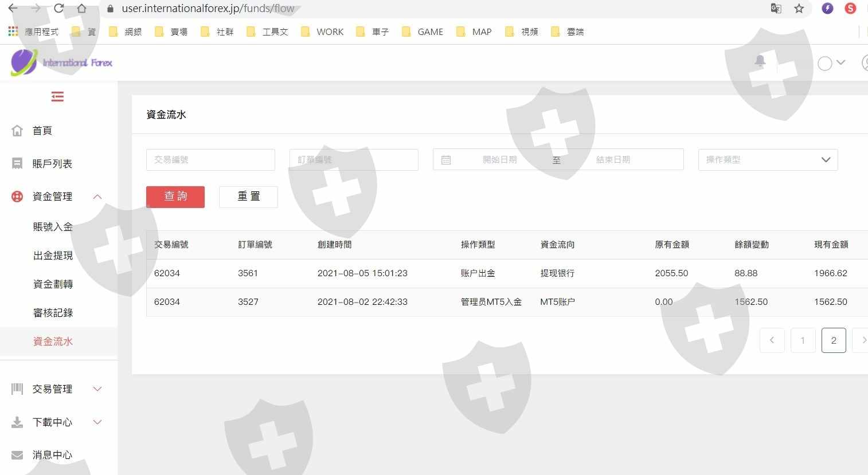This screenshot has height=475, width=868.
Task: Click the browser home icon
Action: [81, 9]
